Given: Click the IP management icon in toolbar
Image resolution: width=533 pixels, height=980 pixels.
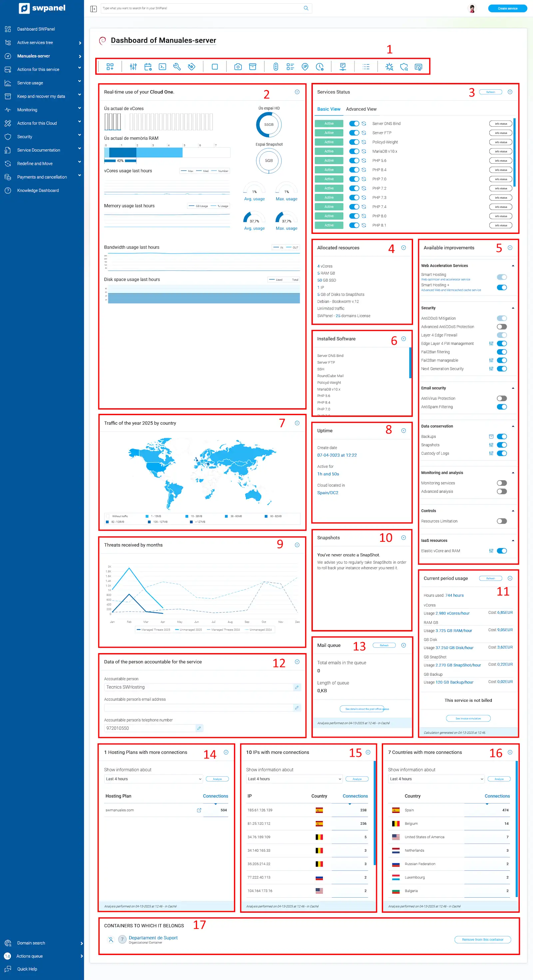Looking at the screenshot, I should pyautogui.click(x=305, y=67).
